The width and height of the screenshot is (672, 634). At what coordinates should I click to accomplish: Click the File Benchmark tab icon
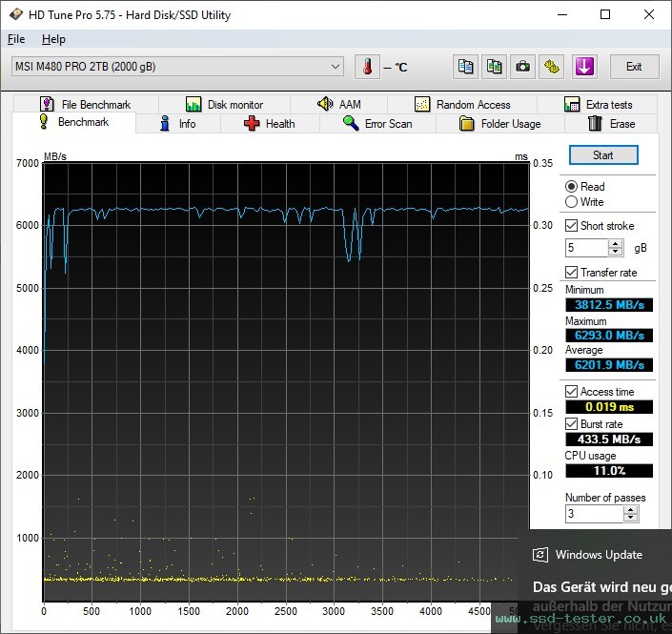pyautogui.click(x=47, y=104)
